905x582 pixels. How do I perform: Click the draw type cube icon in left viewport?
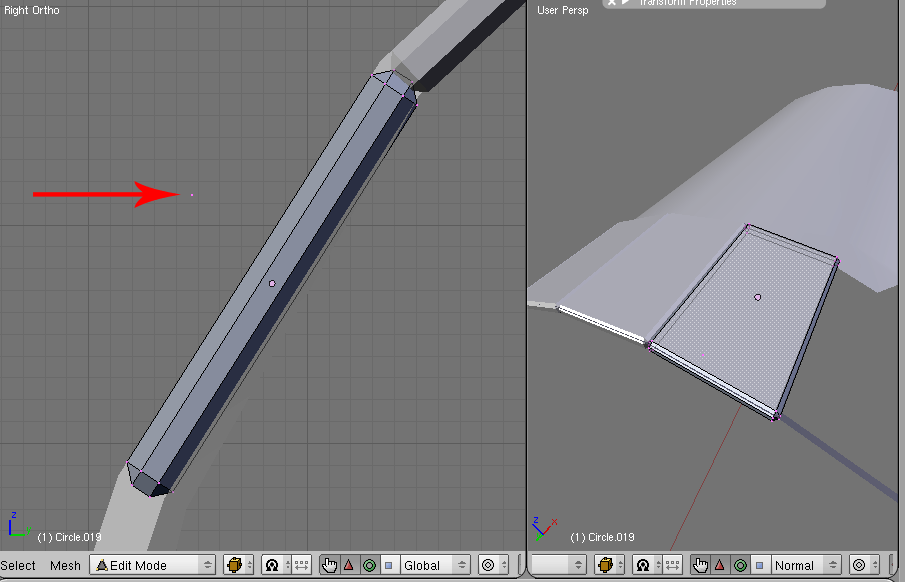click(234, 565)
